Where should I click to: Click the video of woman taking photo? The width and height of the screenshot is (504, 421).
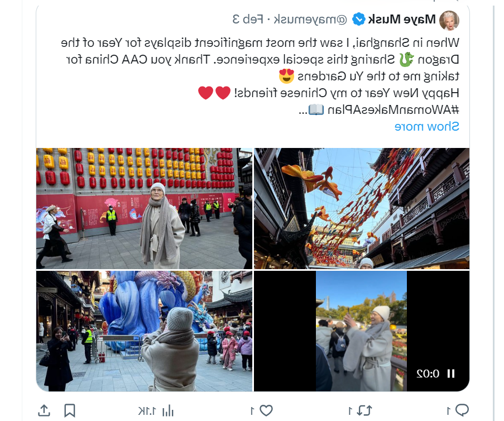[361, 331]
